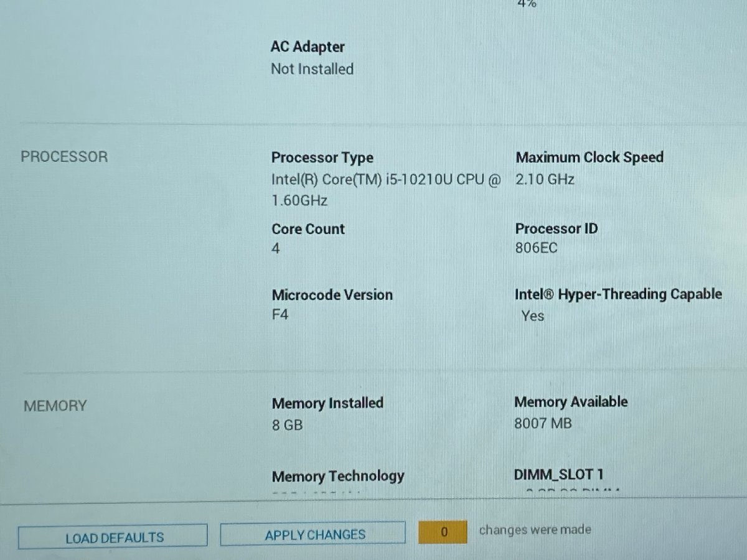Click the Microcode Version label
This screenshot has height=560, width=747.
tap(332, 295)
